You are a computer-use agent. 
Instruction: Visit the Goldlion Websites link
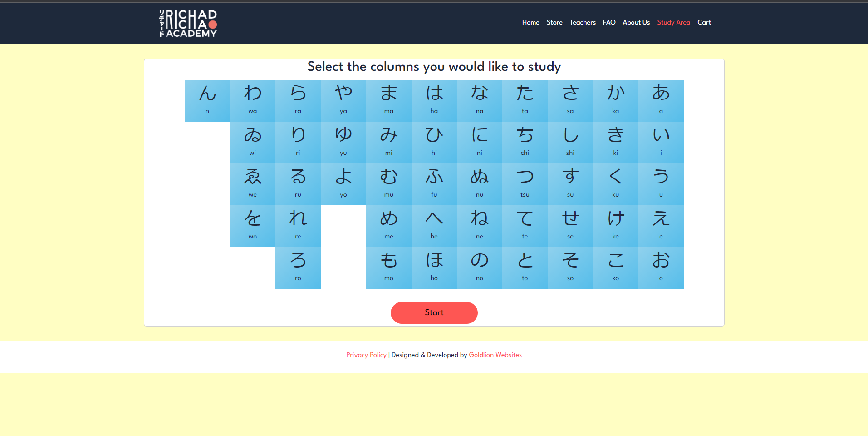coord(495,355)
